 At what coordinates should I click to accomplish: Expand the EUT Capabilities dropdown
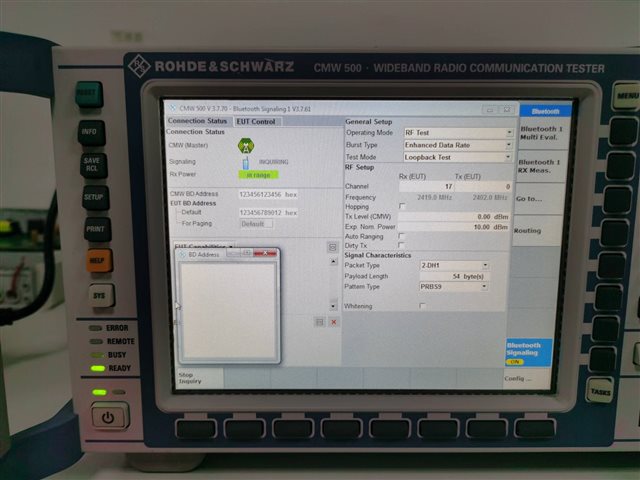[x=204, y=246]
